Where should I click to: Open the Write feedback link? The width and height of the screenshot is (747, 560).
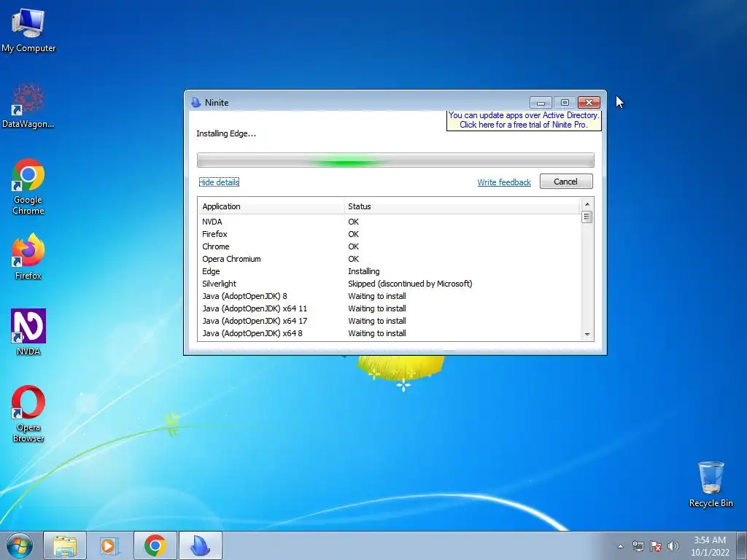click(x=504, y=182)
